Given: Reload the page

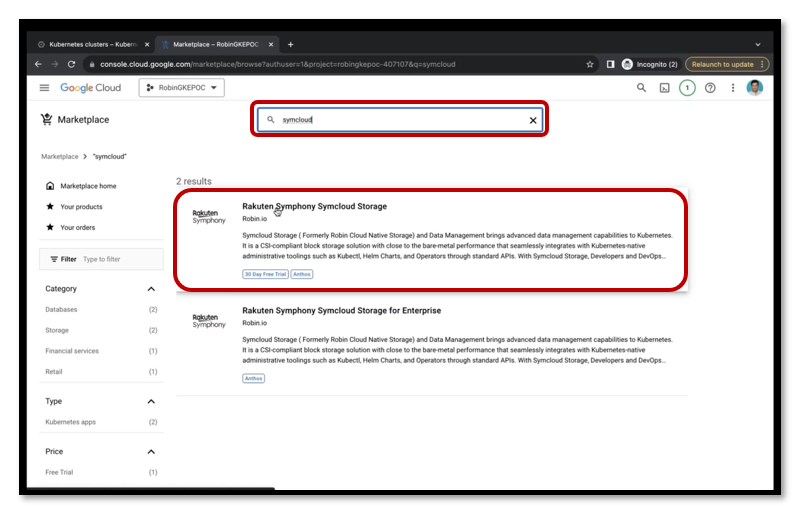Looking at the screenshot, I should pos(71,64).
